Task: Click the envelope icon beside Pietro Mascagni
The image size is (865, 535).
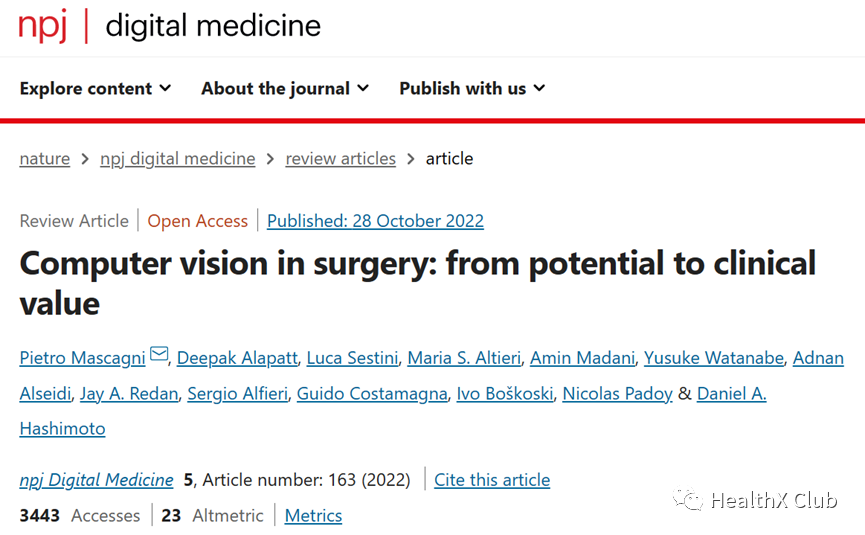Action: pos(159,354)
